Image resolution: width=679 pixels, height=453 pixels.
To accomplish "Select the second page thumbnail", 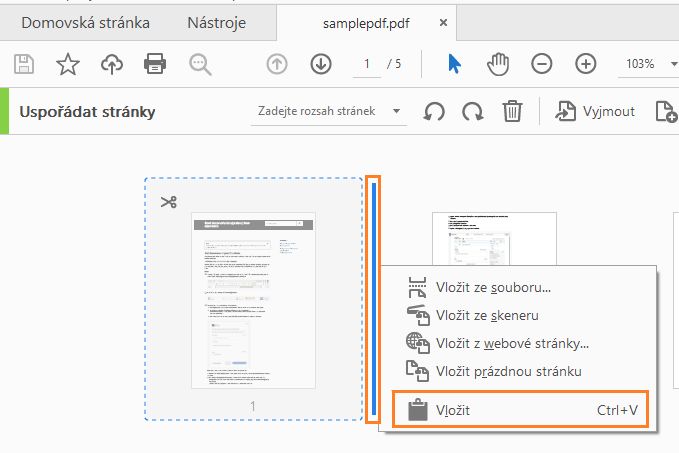I will (494, 239).
